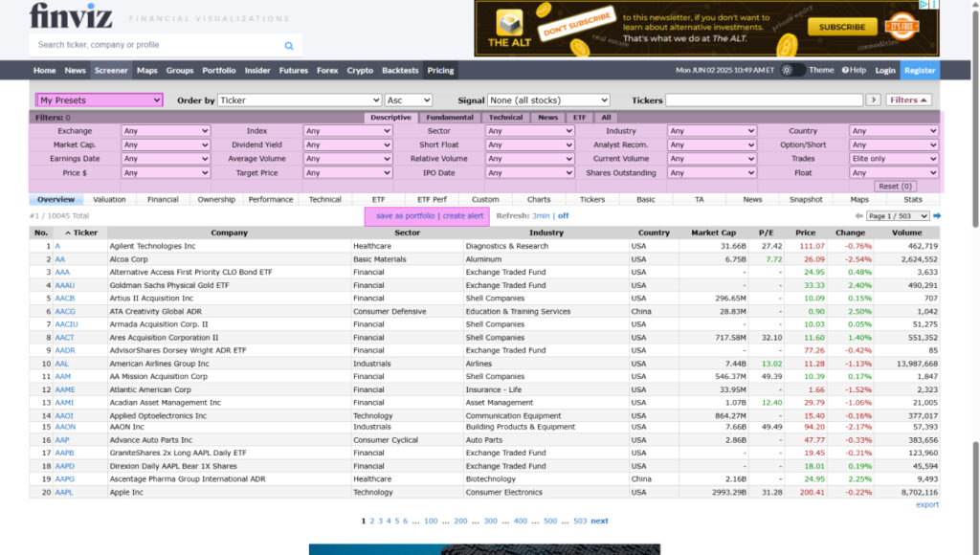This screenshot has height=555, width=980.
Task: Switch to the All filter tab
Action: point(606,118)
